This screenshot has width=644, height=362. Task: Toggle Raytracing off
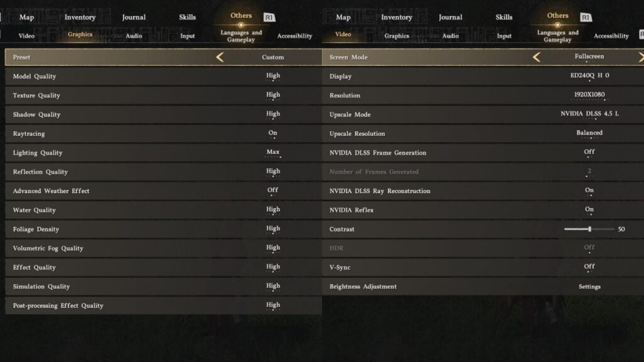point(272,133)
